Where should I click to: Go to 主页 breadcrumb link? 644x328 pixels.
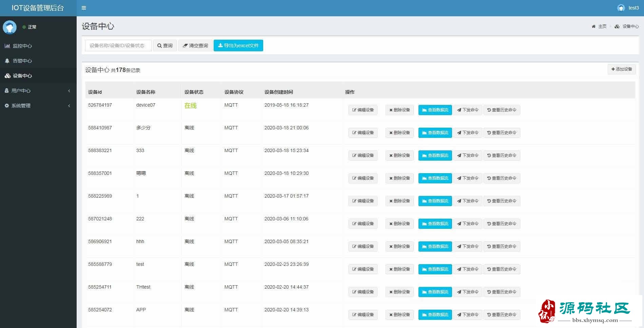(x=599, y=26)
